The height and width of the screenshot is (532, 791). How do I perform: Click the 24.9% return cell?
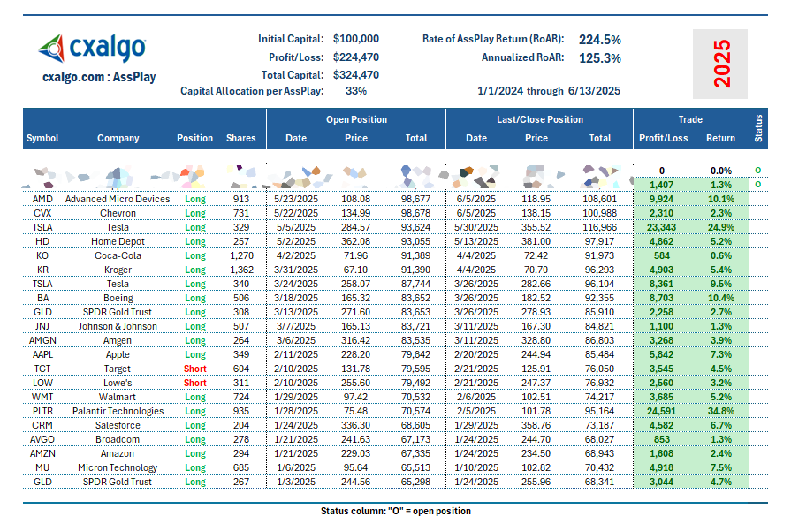tap(721, 227)
